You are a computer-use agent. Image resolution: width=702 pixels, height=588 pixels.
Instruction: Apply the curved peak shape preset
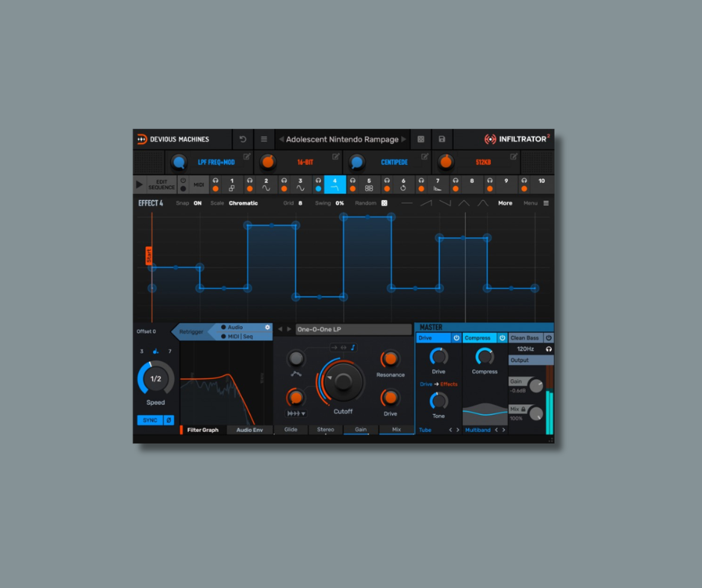pyautogui.click(x=482, y=203)
